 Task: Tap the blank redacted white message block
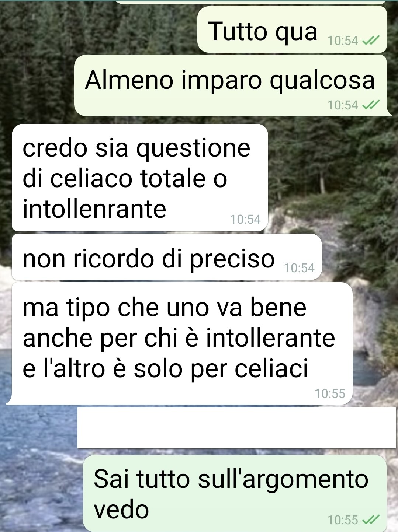[236, 428]
